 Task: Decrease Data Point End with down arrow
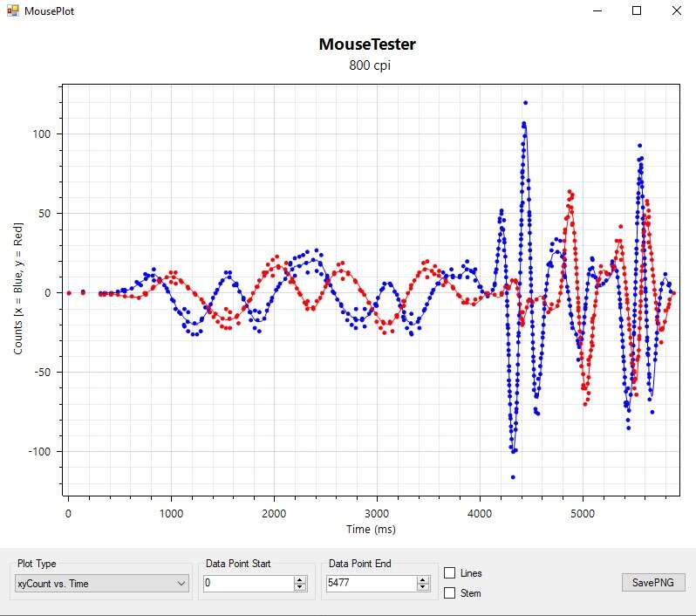click(x=423, y=587)
